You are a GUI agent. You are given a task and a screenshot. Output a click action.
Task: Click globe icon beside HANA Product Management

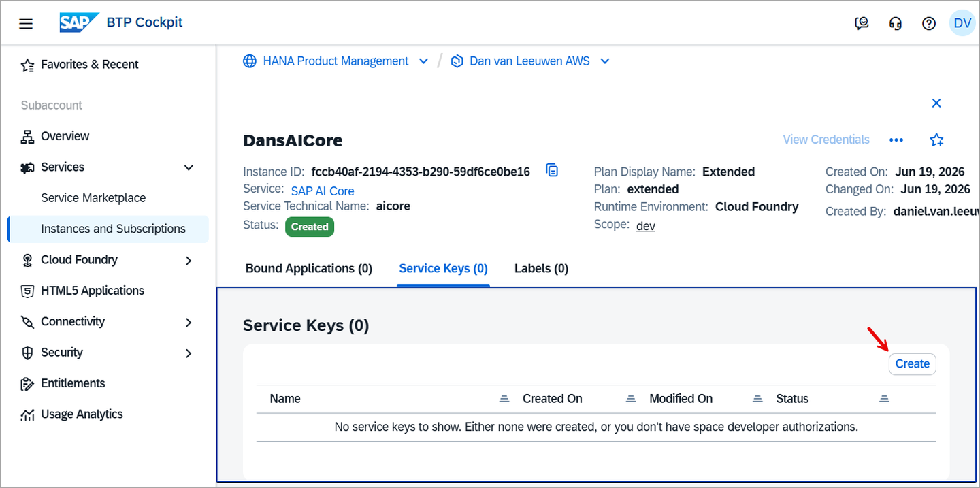(x=250, y=61)
